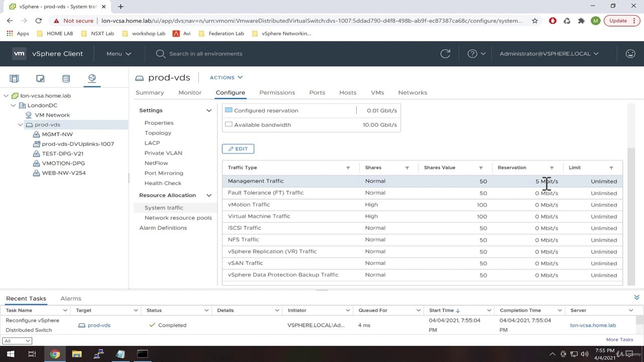Click the More Tasks link

click(619, 339)
